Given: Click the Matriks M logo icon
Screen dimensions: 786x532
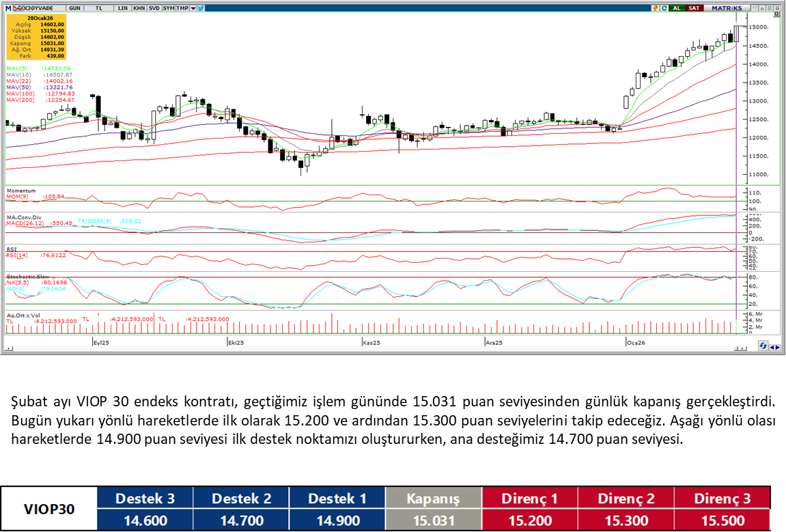Looking at the screenshot, I should tap(8, 8).
